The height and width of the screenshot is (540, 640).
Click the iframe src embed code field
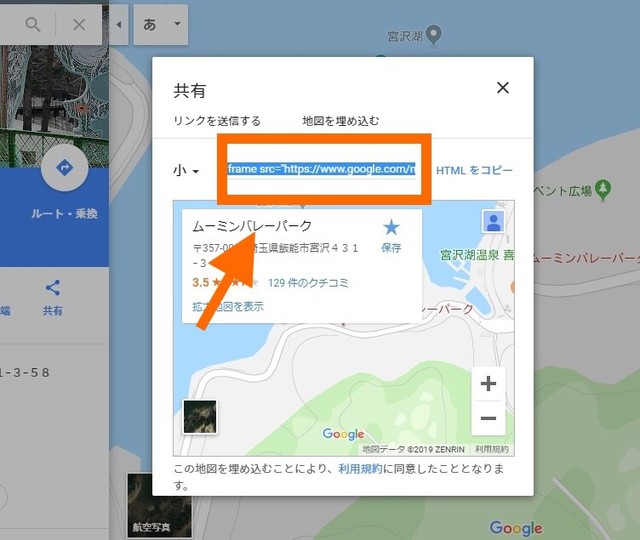click(321, 169)
